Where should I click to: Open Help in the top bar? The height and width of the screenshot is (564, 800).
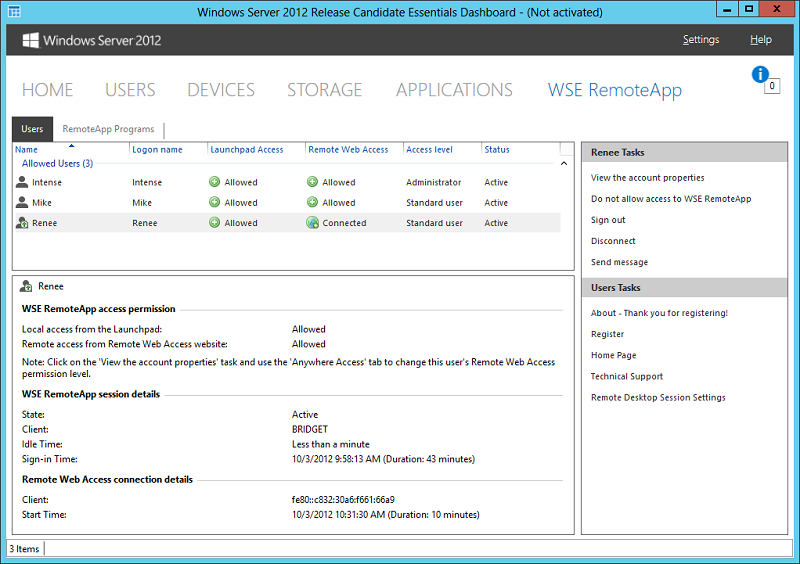click(x=761, y=40)
